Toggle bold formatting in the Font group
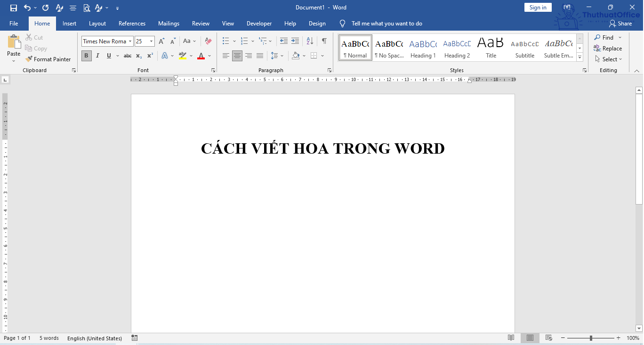 [86, 56]
